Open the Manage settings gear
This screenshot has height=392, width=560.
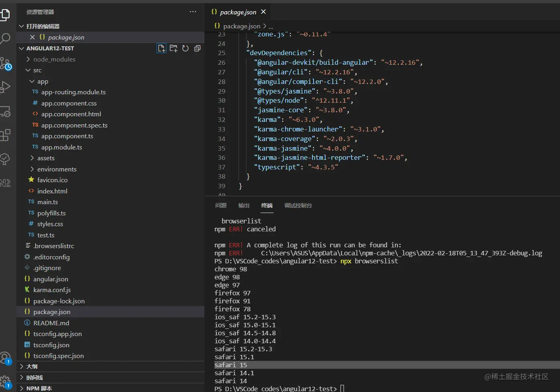tap(5, 381)
